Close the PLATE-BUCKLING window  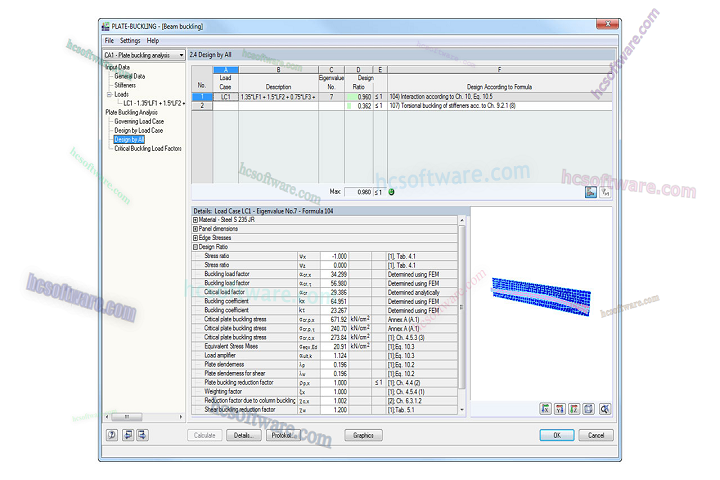tap(608, 24)
